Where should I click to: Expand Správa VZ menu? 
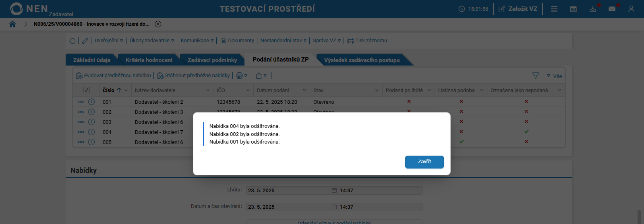[327, 41]
